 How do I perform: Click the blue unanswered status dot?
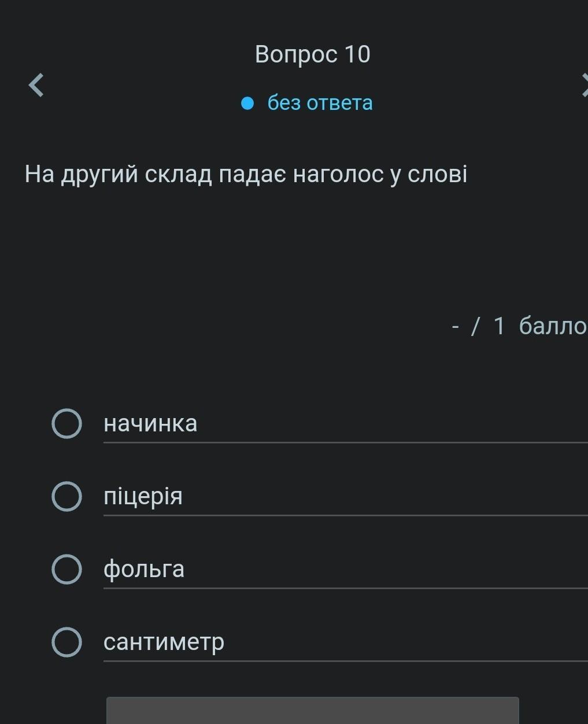pos(247,104)
